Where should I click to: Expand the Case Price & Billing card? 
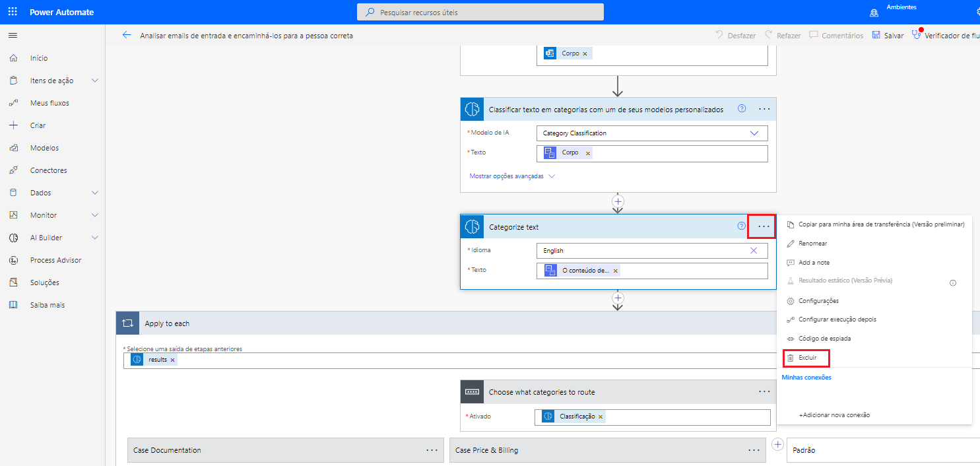pyautogui.click(x=608, y=450)
